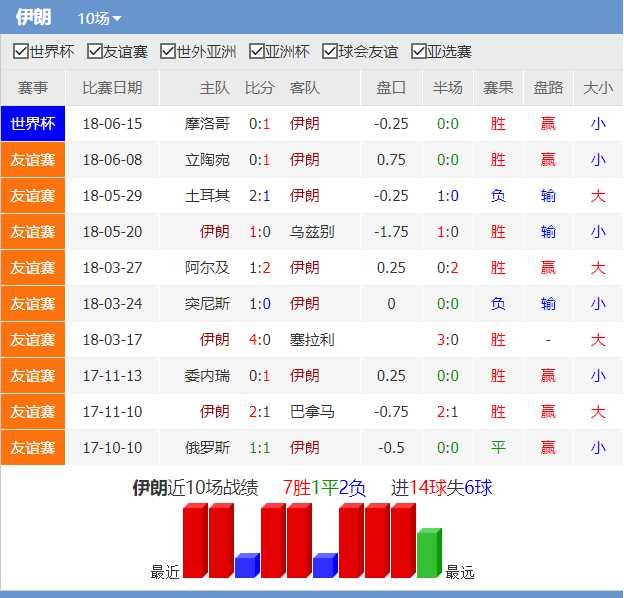This screenshot has height=598, width=624.
Task: Toggle the 球会友谊 checkbox
Action: click(x=330, y=52)
